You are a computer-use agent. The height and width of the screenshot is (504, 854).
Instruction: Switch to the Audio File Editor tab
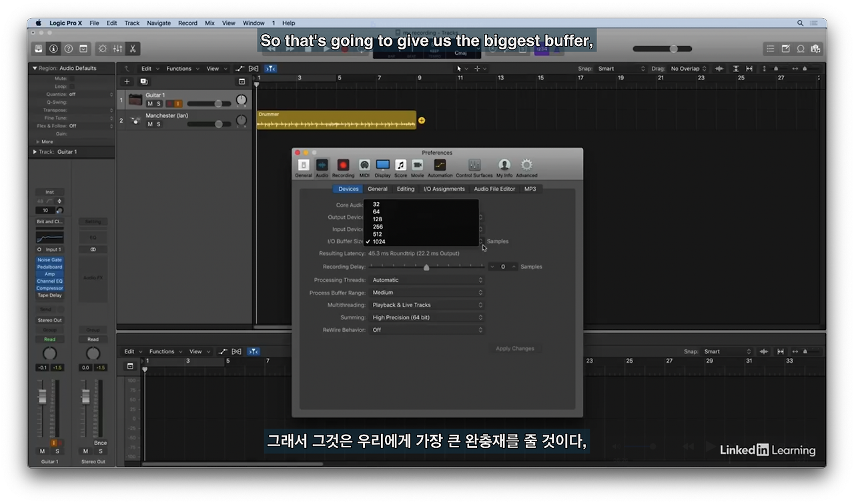(x=494, y=189)
